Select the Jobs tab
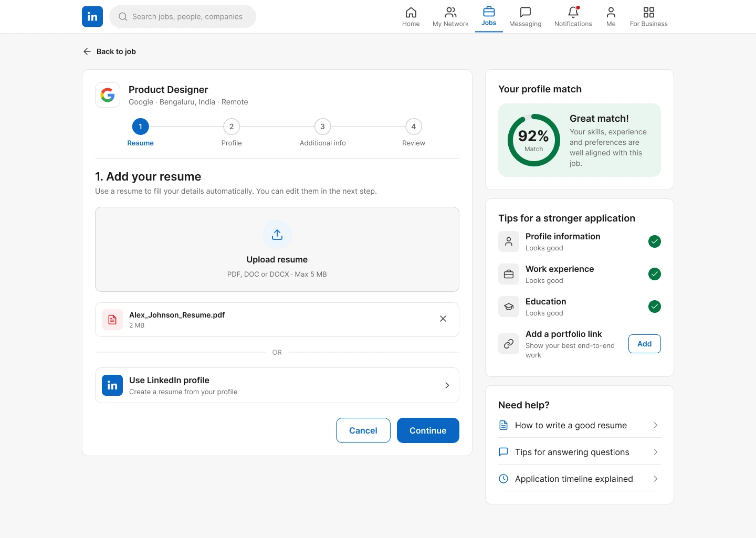 click(489, 16)
